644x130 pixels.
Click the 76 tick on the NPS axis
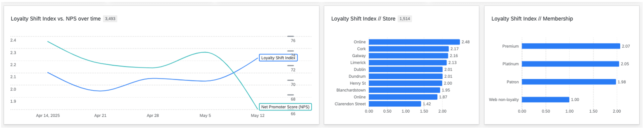tap(293, 41)
